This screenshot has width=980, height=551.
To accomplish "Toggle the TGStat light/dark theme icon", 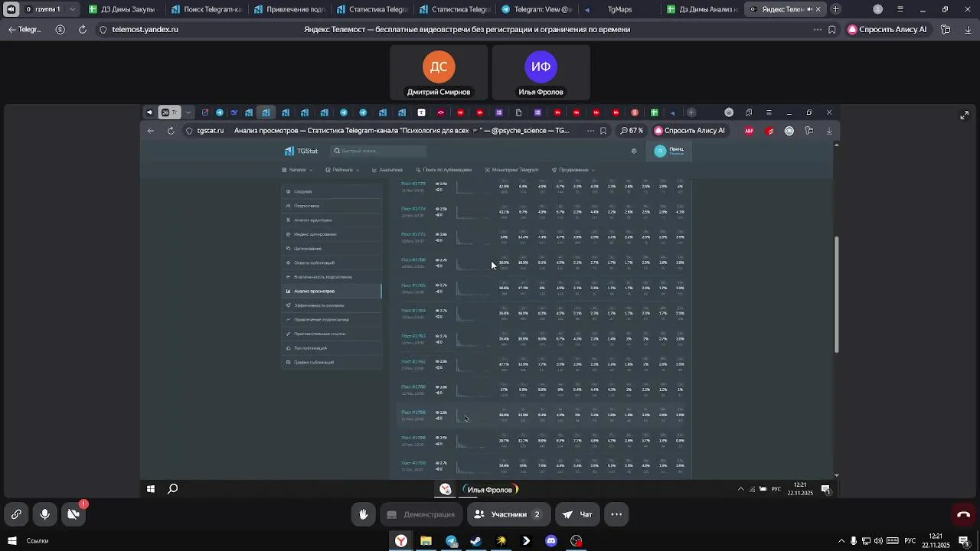I will pyautogui.click(x=633, y=151).
